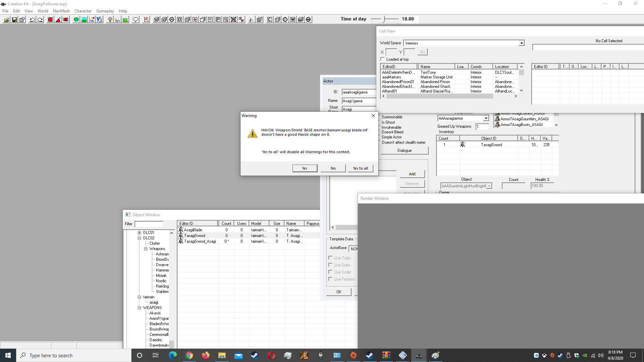Click the No button in Warning
The width and height of the screenshot is (644, 362).
[333, 168]
